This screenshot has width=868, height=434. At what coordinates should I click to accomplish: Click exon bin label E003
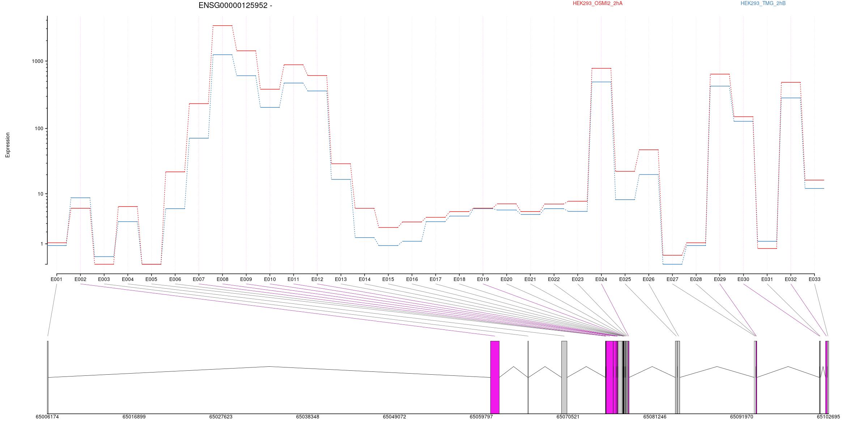tap(104, 279)
